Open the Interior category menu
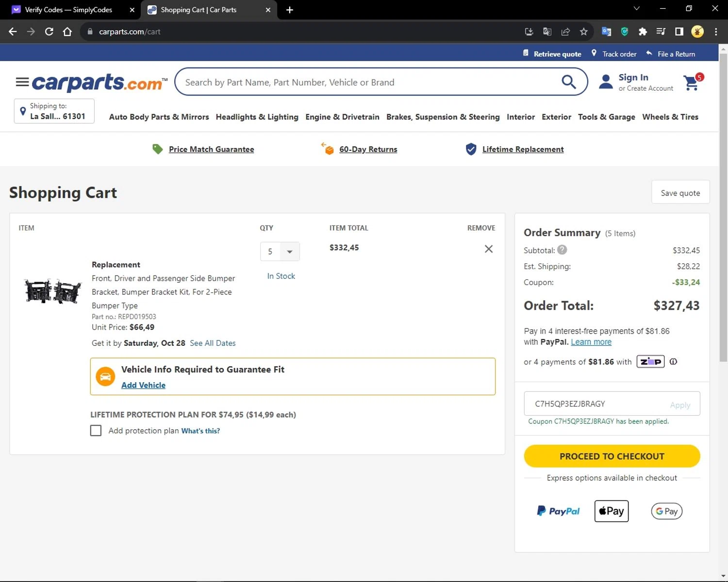The height and width of the screenshot is (582, 728). [x=521, y=117]
